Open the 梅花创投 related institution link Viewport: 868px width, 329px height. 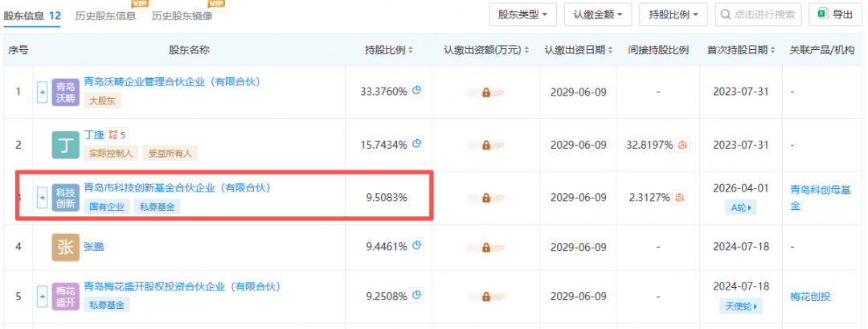click(x=810, y=297)
